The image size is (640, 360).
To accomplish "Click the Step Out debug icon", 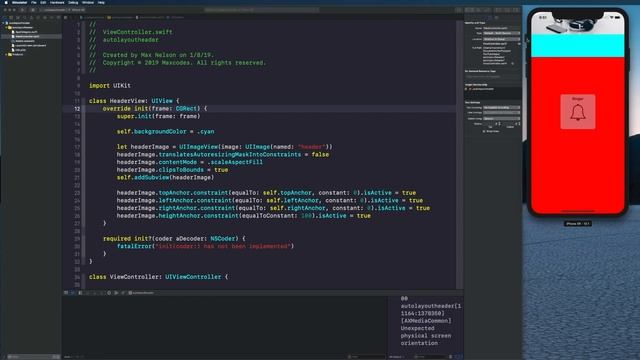I will 101,293.
